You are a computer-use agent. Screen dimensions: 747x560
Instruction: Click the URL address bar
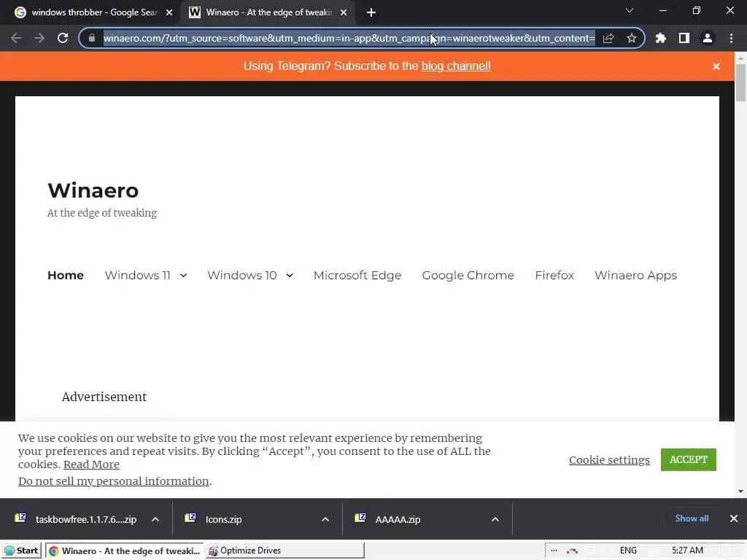pos(349,38)
